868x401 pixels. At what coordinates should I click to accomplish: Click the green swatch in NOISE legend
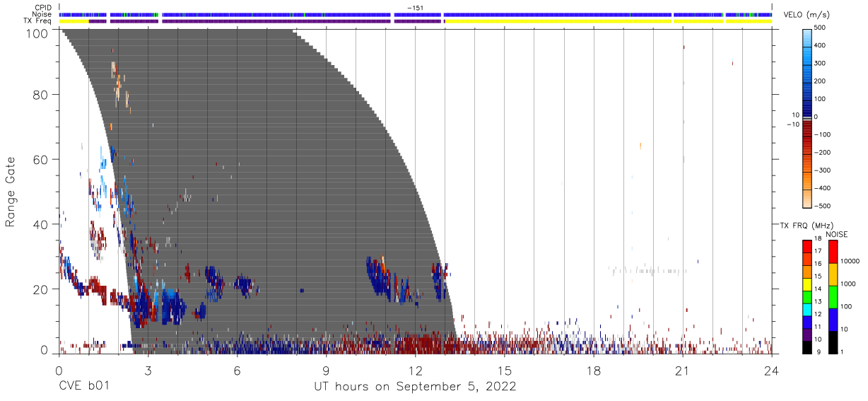tap(832, 297)
